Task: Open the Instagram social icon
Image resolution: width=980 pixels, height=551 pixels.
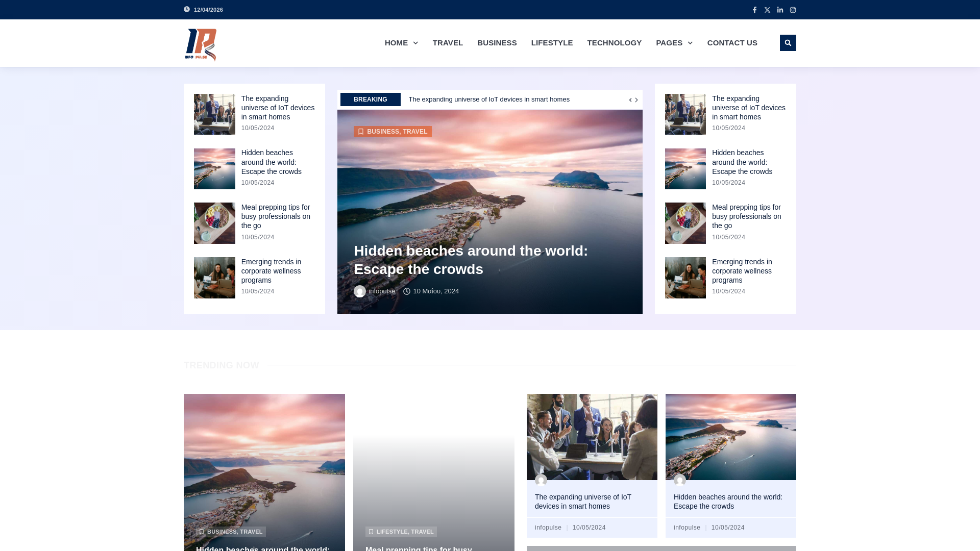Action: pyautogui.click(x=793, y=10)
